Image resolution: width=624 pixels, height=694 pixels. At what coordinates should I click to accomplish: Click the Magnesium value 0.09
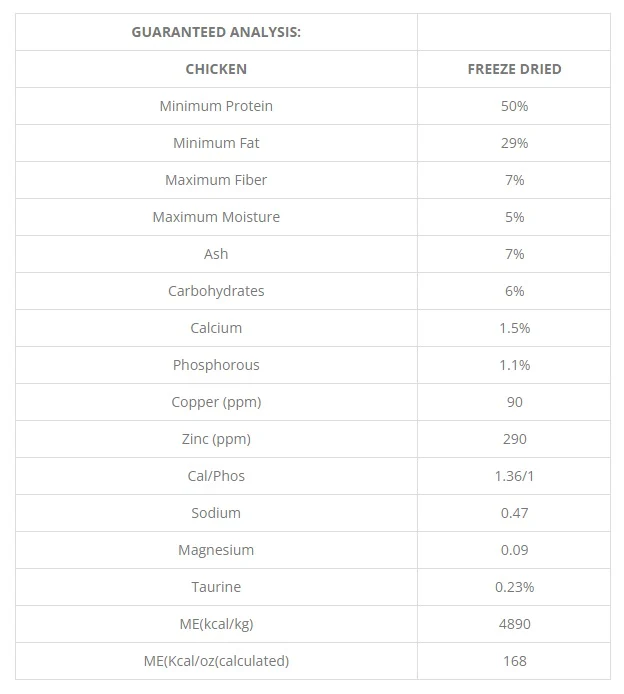[x=514, y=550]
